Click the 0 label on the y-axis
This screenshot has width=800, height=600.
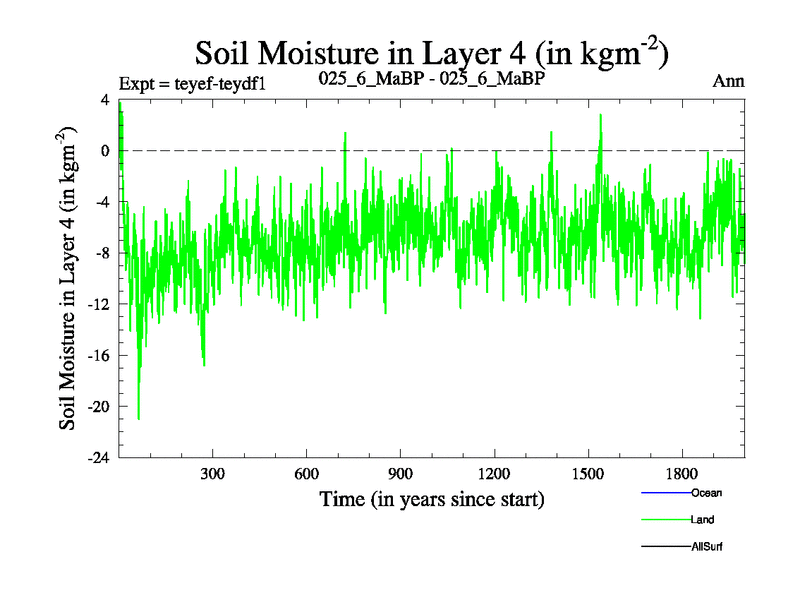point(104,151)
